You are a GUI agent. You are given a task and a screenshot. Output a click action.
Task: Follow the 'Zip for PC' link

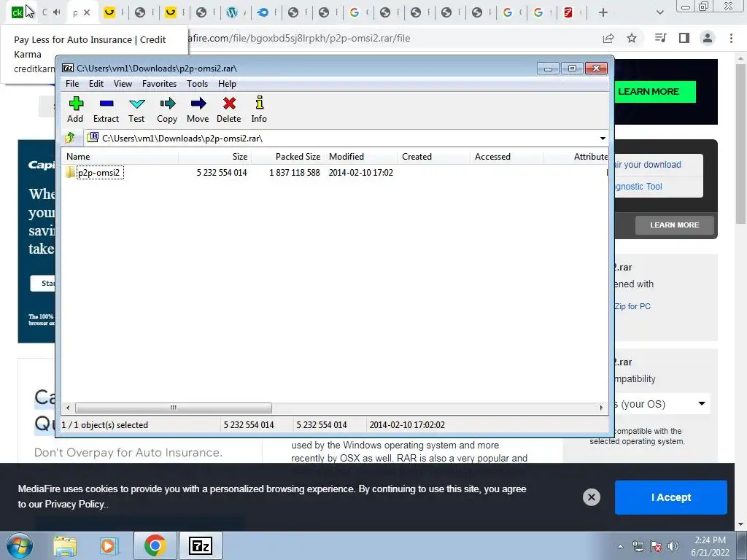coord(632,306)
